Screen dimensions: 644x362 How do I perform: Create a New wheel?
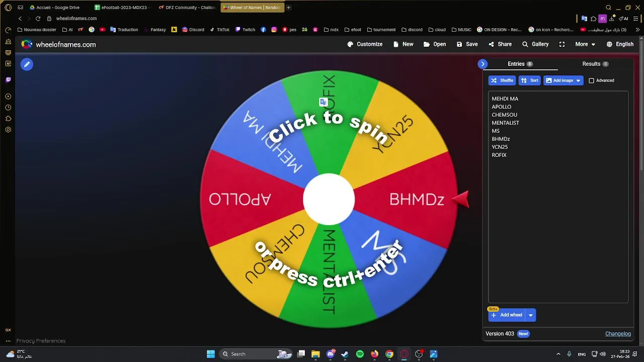[404, 44]
